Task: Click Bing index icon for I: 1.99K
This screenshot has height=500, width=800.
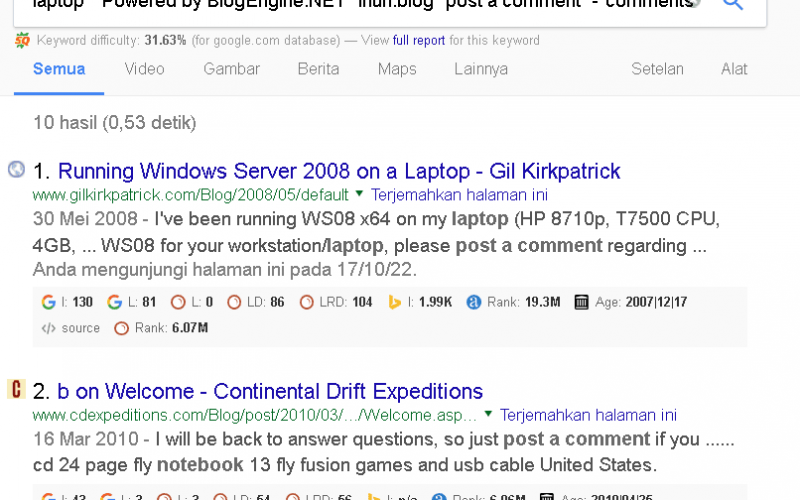Action: 394,303
